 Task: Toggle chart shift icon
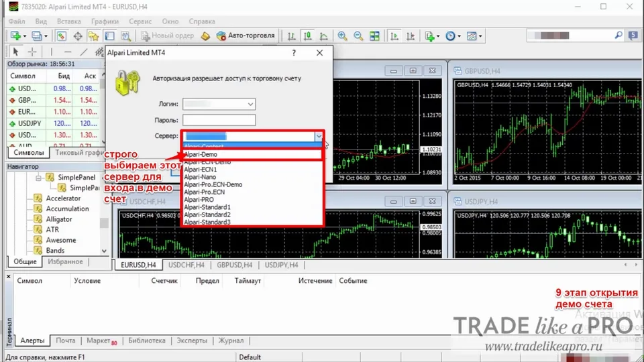411,36
